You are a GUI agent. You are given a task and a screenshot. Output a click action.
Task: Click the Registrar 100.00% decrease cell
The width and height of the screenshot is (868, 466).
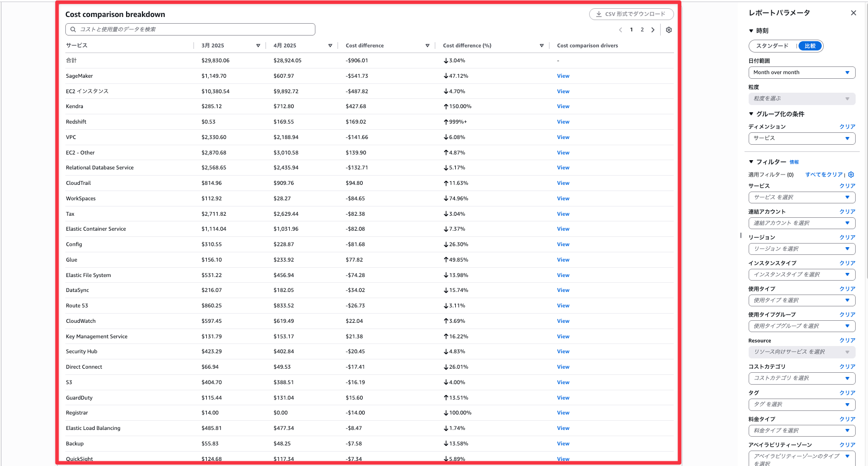coord(457,413)
